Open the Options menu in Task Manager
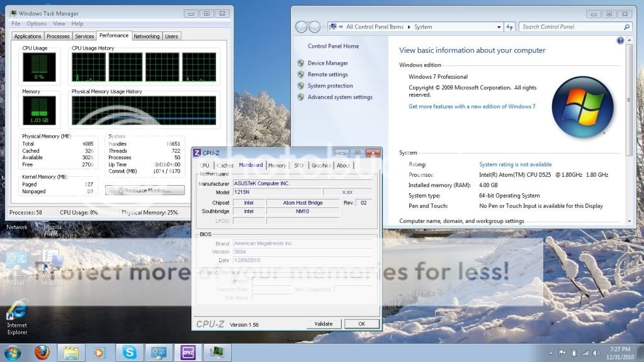 click(x=37, y=24)
